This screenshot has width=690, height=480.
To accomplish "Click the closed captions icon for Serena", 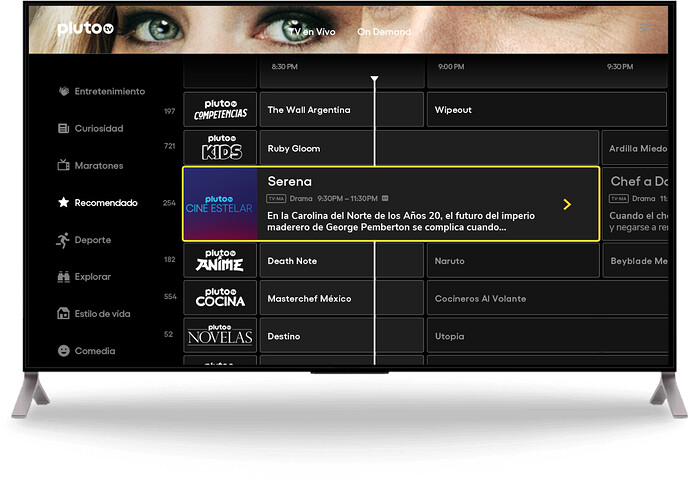I will (x=385, y=198).
